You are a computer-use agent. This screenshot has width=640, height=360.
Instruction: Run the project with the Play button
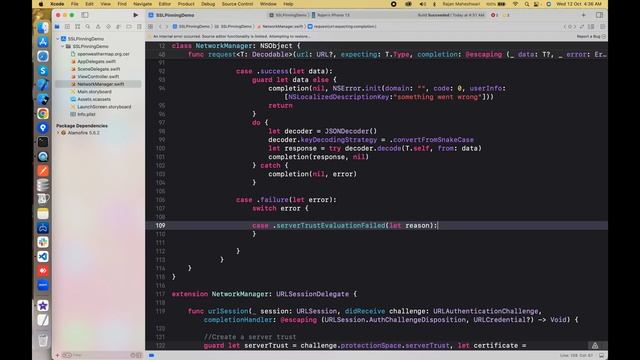pyautogui.click(x=136, y=15)
